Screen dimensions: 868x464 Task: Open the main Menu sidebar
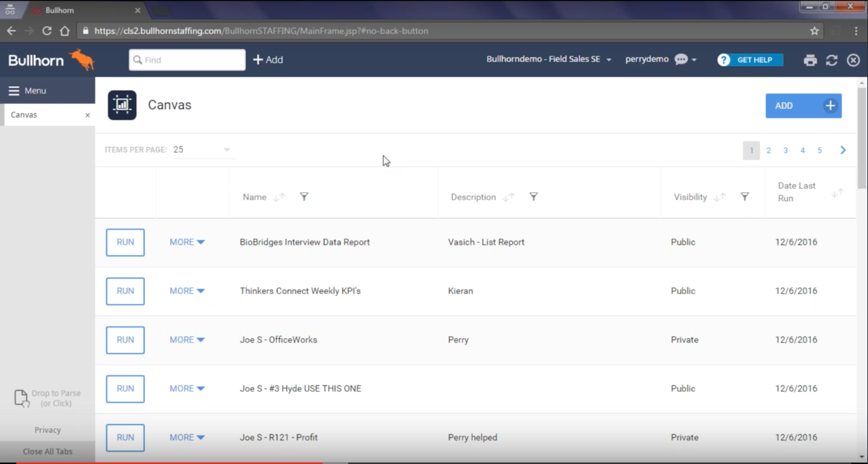(x=27, y=91)
